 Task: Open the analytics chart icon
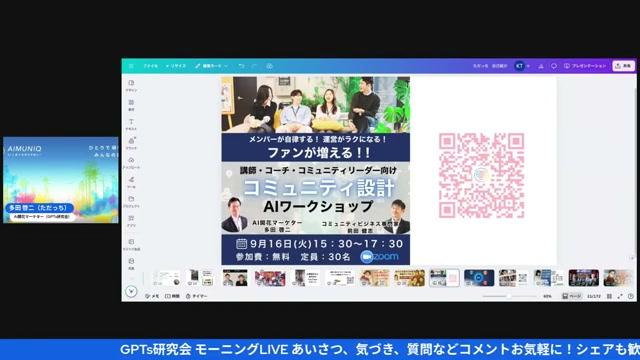(x=541, y=66)
